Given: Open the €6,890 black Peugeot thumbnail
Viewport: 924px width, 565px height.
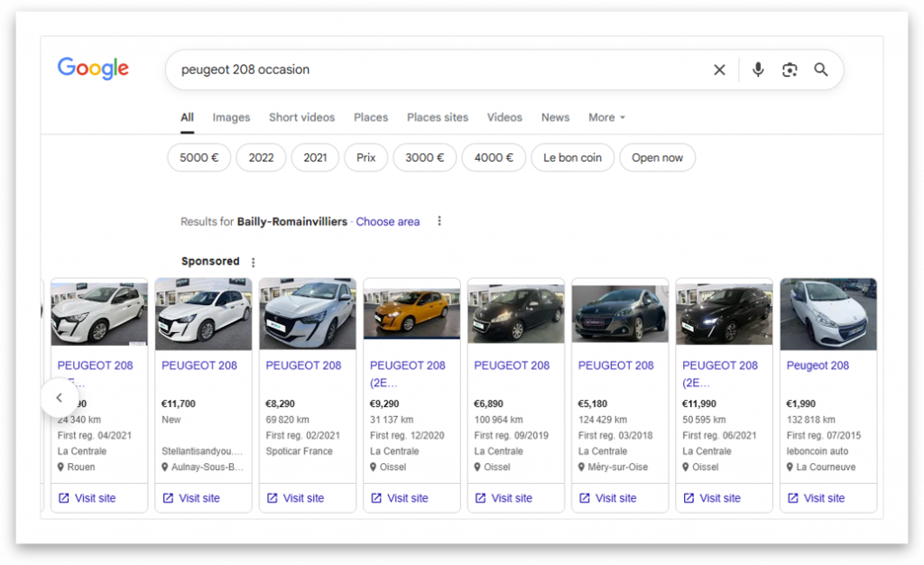Looking at the screenshot, I should 515,314.
